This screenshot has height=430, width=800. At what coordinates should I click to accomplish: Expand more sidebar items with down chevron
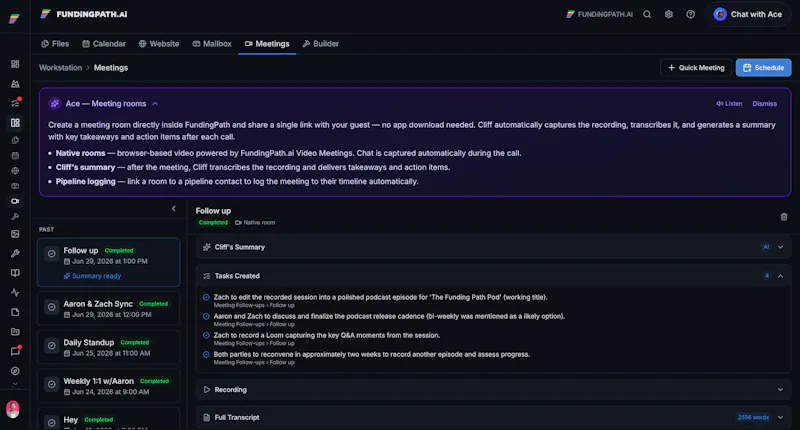(15, 384)
